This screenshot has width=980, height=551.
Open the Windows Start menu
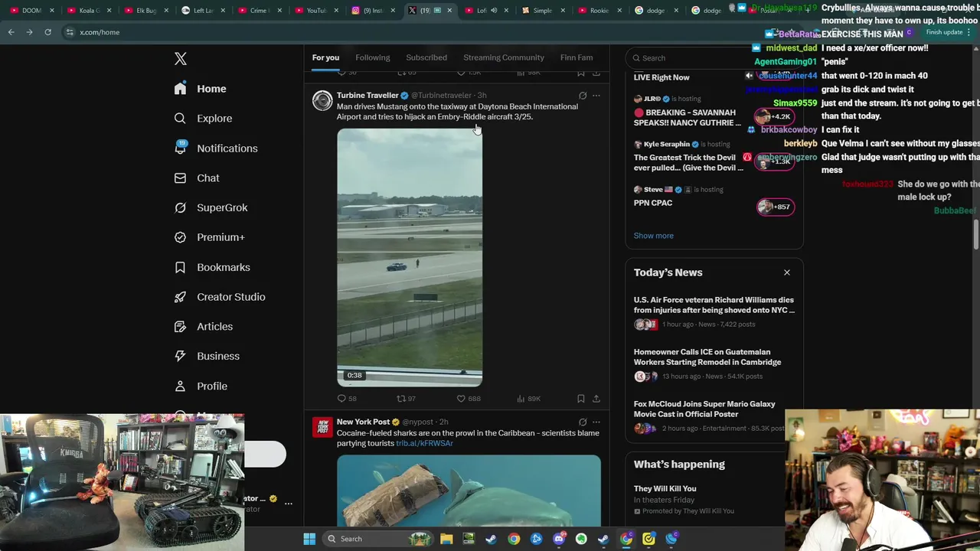(x=309, y=539)
